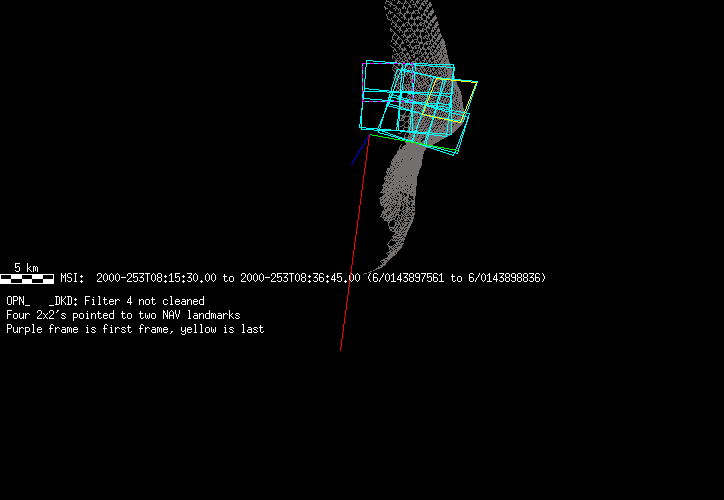This screenshot has height=500, width=724.
Task: Click the "Four 2x2's pointed to two NAV landmarks" line
Action: [x=123, y=315]
